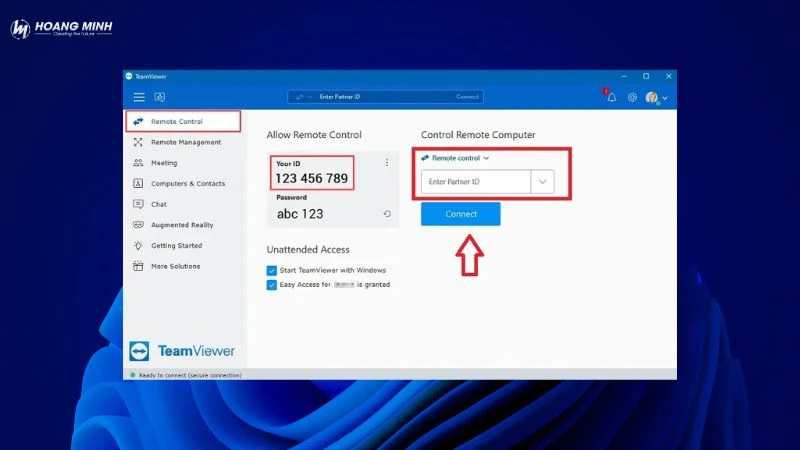Refresh the password with the reload icon
The width and height of the screenshot is (800, 450).
[387, 214]
